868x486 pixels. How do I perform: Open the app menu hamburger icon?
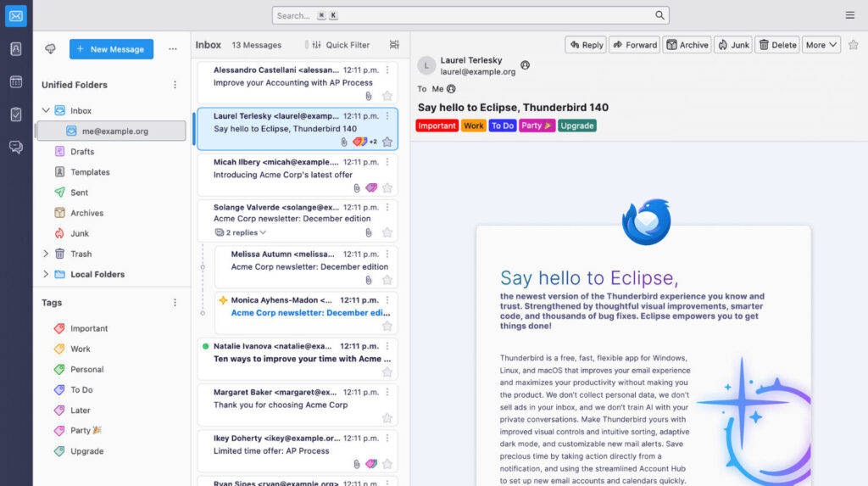tap(849, 15)
